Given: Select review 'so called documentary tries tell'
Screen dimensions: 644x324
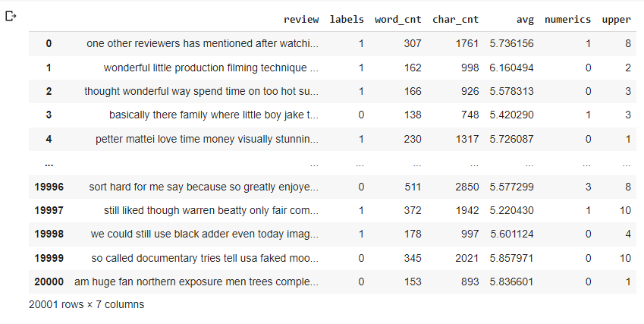Looking at the screenshot, I should click(x=205, y=258).
